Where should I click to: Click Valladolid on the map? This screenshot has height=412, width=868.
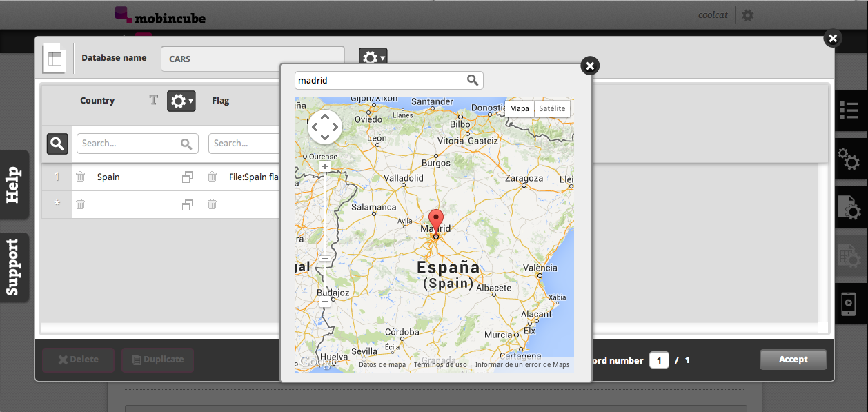[x=404, y=178]
